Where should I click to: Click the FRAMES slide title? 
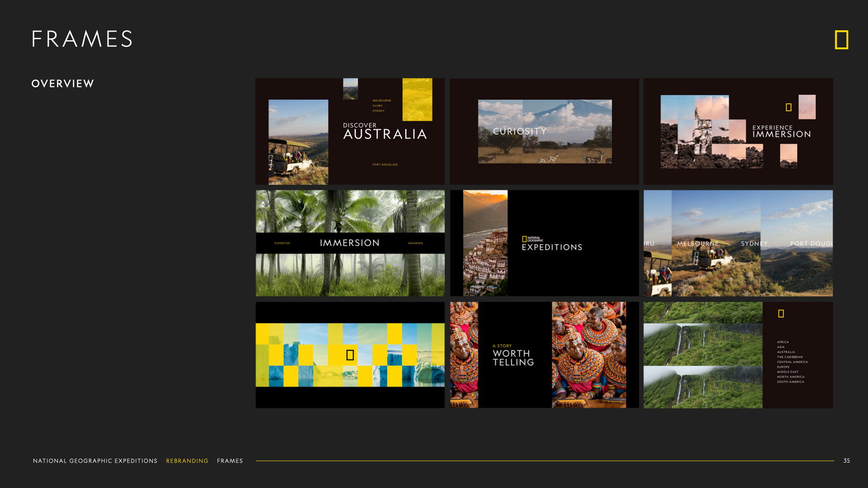[82, 39]
